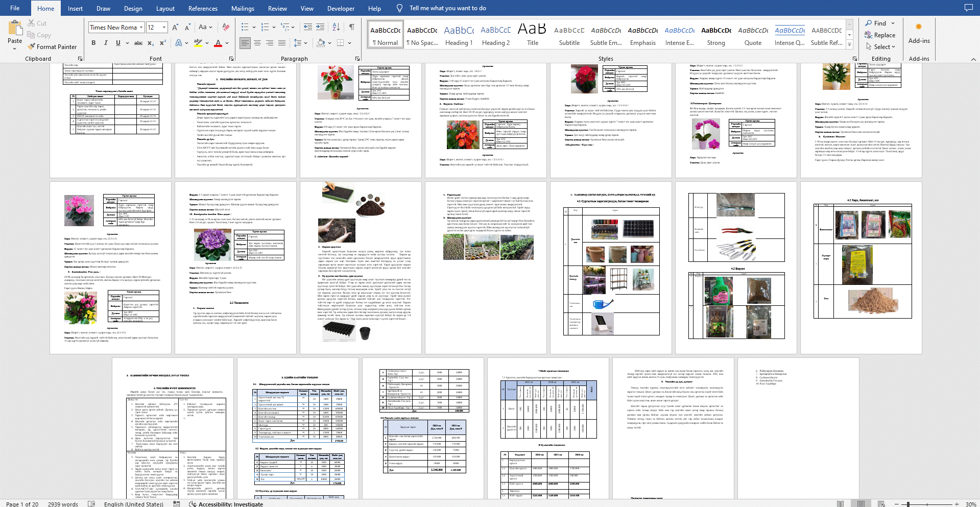Increase font size with Grow Font icon
This screenshot has width=980, height=507.
tap(175, 27)
